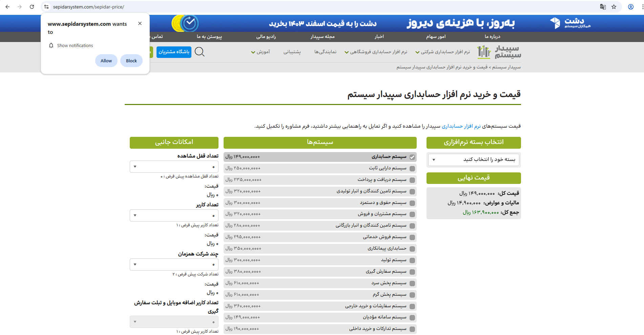Image resolution: width=644 pixels, height=335 pixels.
Task: Open پشتیبانی nav link
Action: [x=292, y=52]
